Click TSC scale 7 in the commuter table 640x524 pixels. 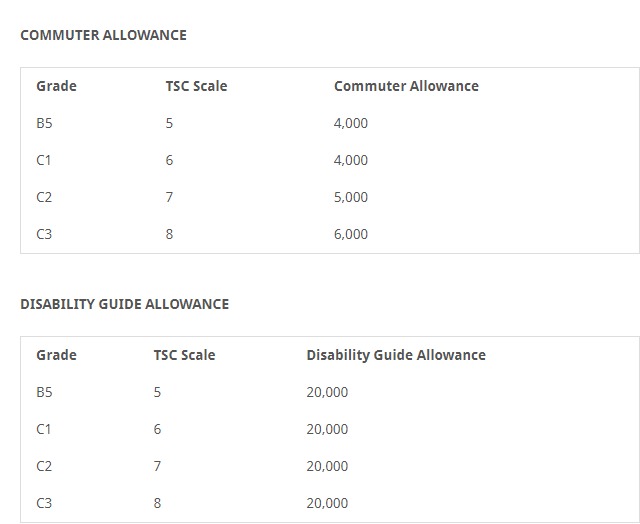(x=169, y=197)
